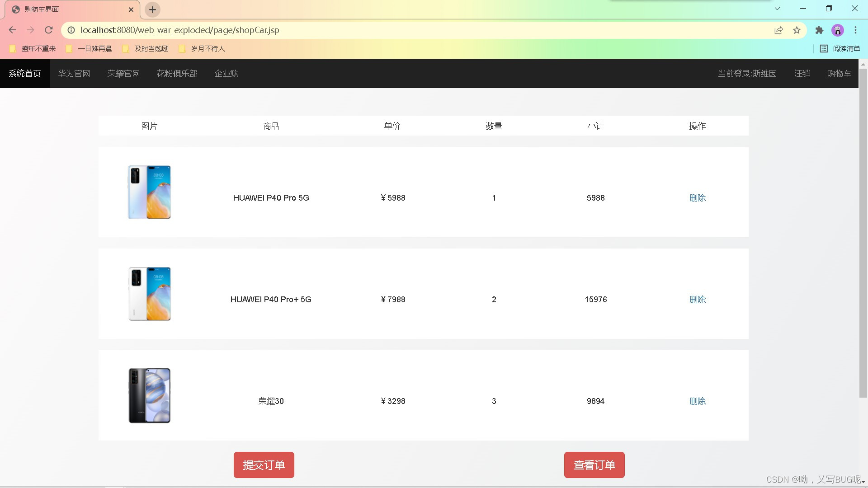868x488 pixels.
Task: Open 花粉俱乐部 navigation item
Action: tap(177, 74)
